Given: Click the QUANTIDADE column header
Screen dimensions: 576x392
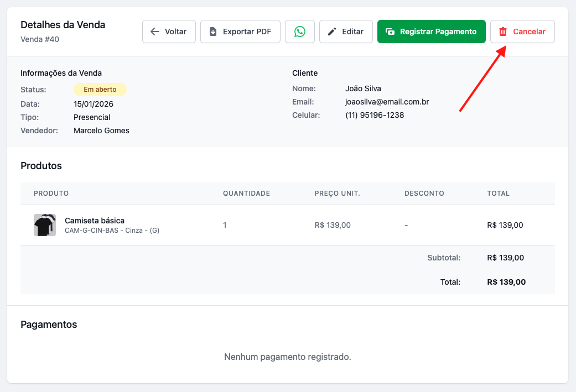Looking at the screenshot, I should (246, 194).
